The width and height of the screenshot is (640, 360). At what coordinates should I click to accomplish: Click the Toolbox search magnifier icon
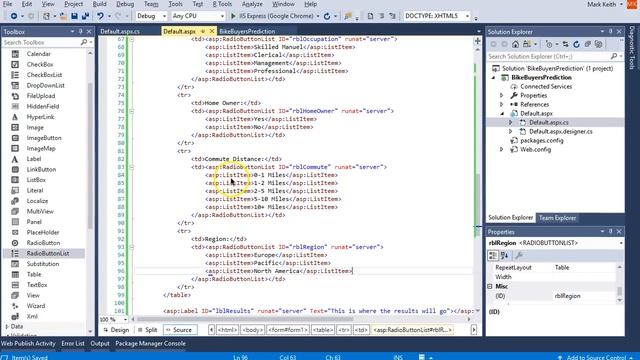(84, 42)
